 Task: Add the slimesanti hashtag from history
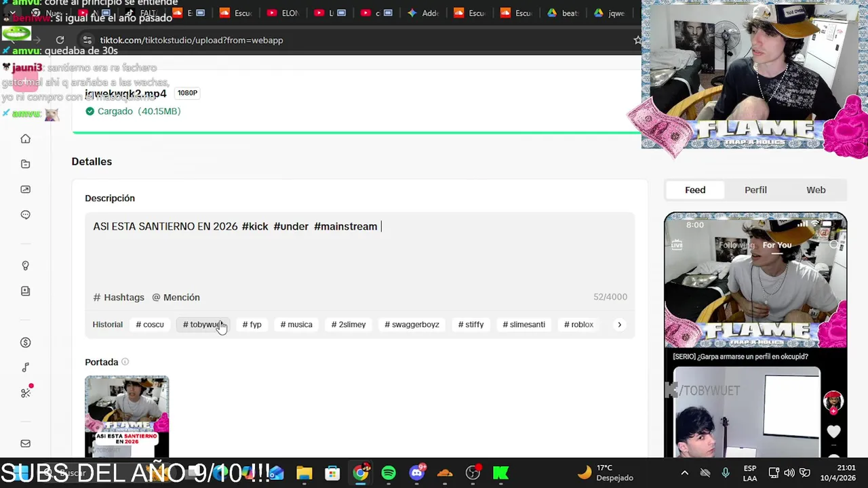click(x=524, y=325)
